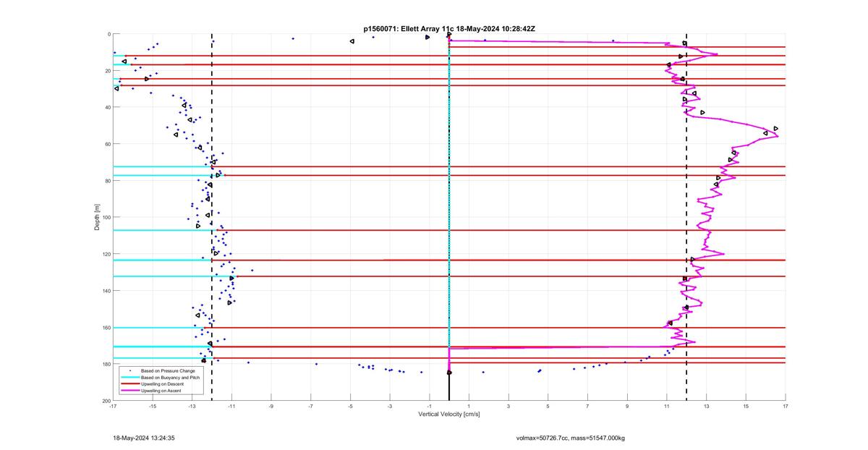
Task: Click x-axis tick label '-9'
Action: tap(271, 406)
